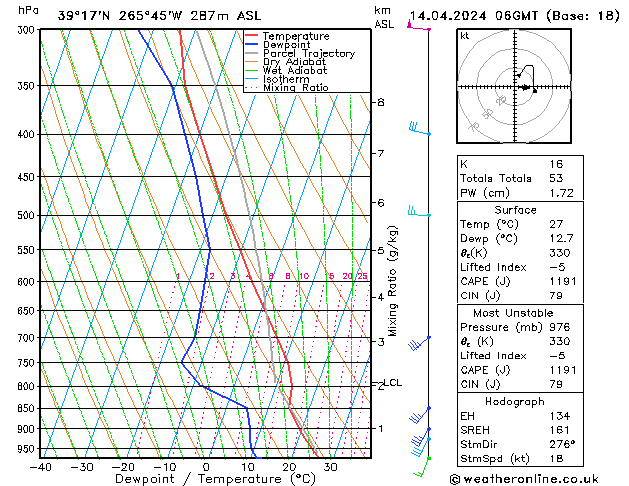Click the Wet Adiabat legend entry
Viewport: 629px width, 486px height.
click(295, 70)
